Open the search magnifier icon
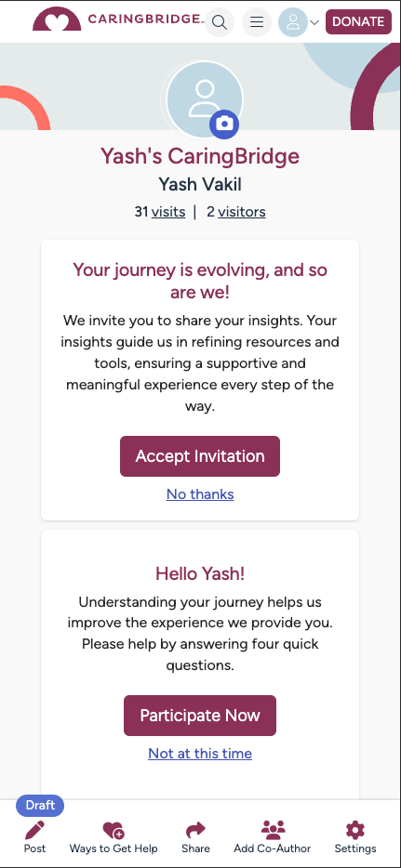Image resolution: width=401 pixels, height=868 pixels. click(x=220, y=22)
